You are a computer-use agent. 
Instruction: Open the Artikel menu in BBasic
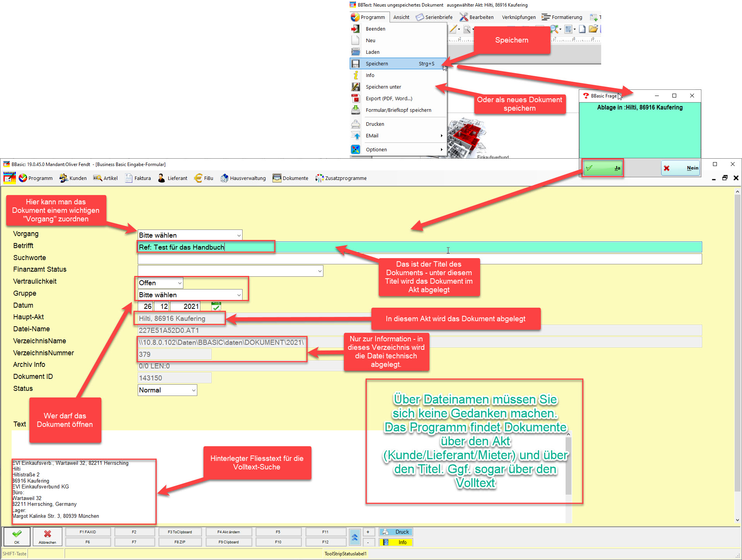click(x=106, y=178)
